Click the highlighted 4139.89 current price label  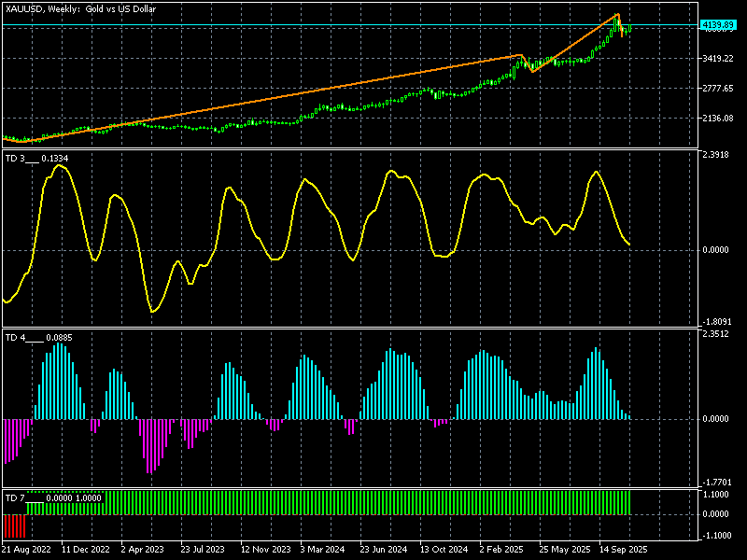pyautogui.click(x=718, y=24)
